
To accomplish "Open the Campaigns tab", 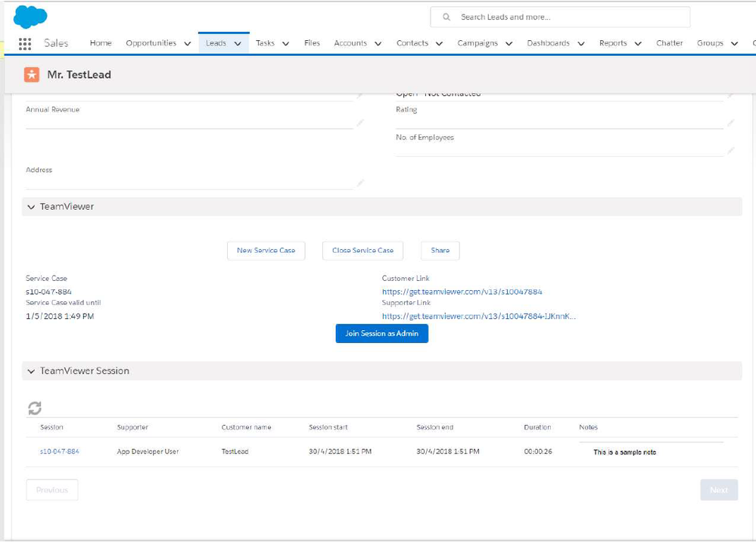I will coord(478,43).
